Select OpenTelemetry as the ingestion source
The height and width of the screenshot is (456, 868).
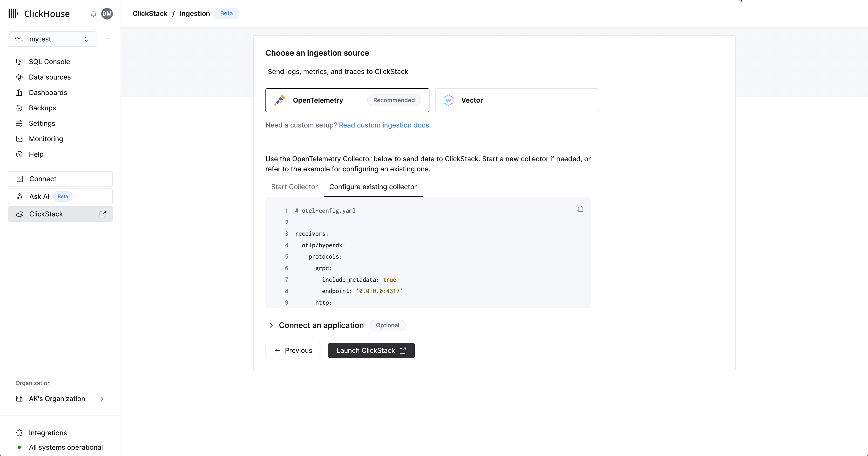(x=347, y=100)
